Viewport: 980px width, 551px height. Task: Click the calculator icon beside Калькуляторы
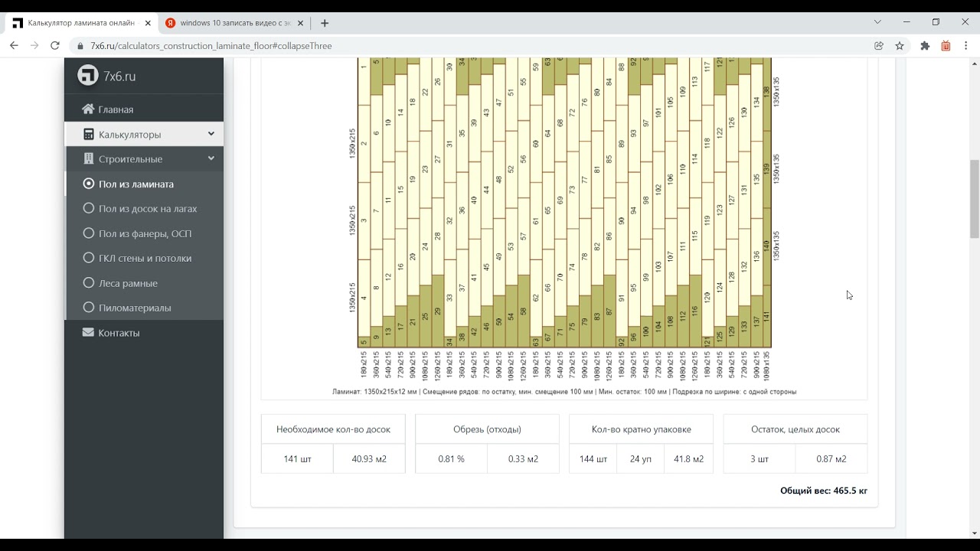tap(88, 135)
